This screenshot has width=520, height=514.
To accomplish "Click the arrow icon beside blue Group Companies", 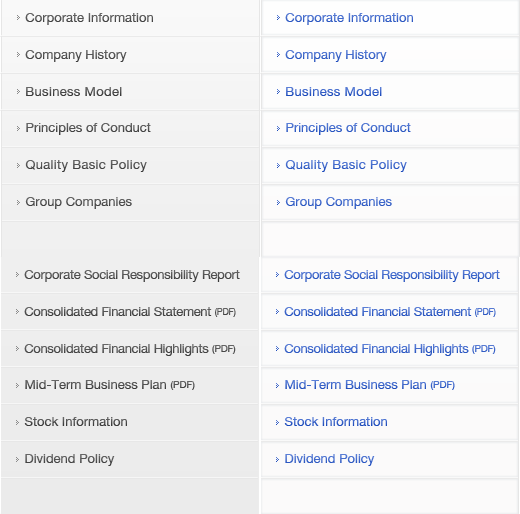I will (278, 202).
